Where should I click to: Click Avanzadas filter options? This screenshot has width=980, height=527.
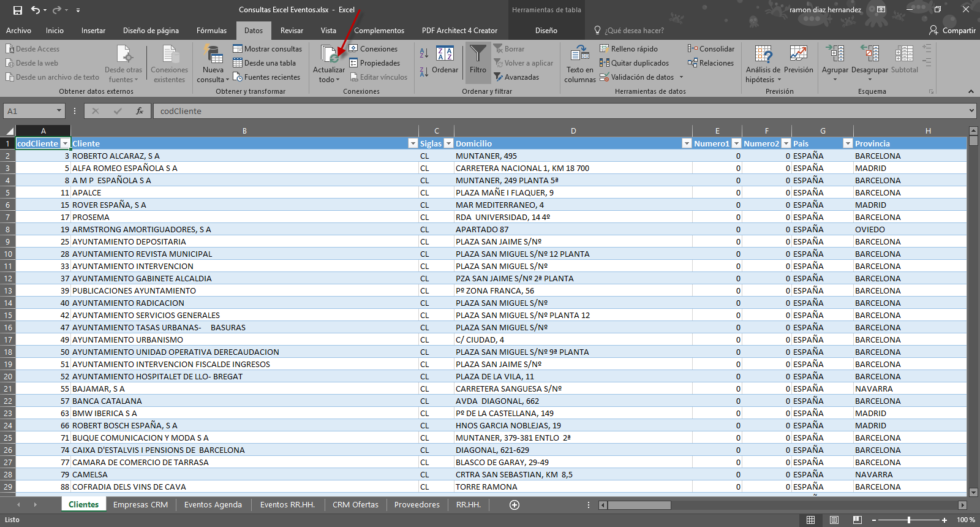click(x=516, y=77)
